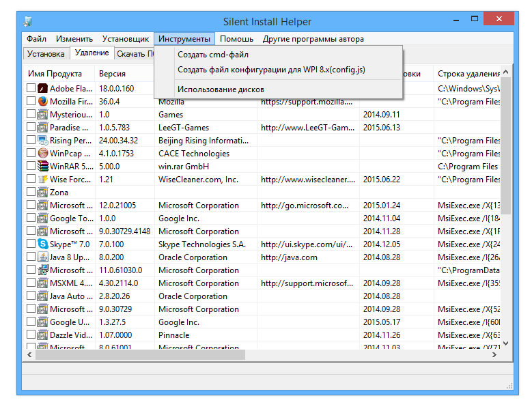The width and height of the screenshot is (532, 409).
Task: Check the Google Update 1.3.27.5 checkbox
Action: [31, 322]
